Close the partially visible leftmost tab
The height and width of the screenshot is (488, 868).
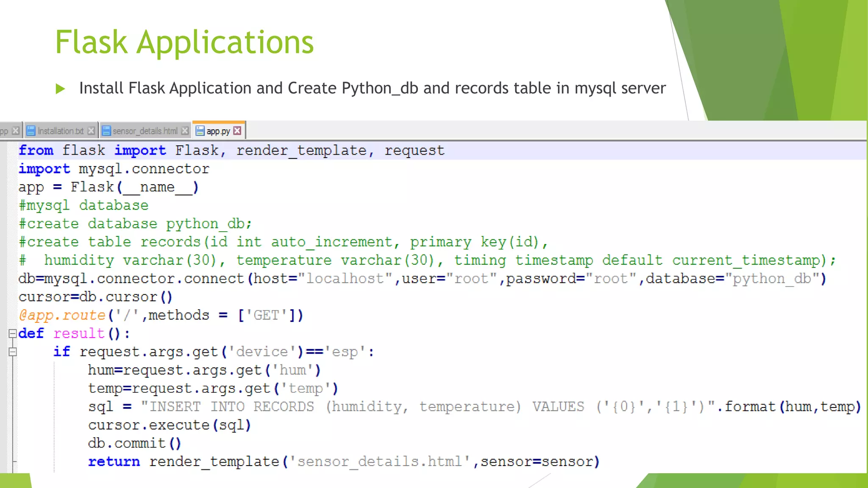(x=16, y=130)
